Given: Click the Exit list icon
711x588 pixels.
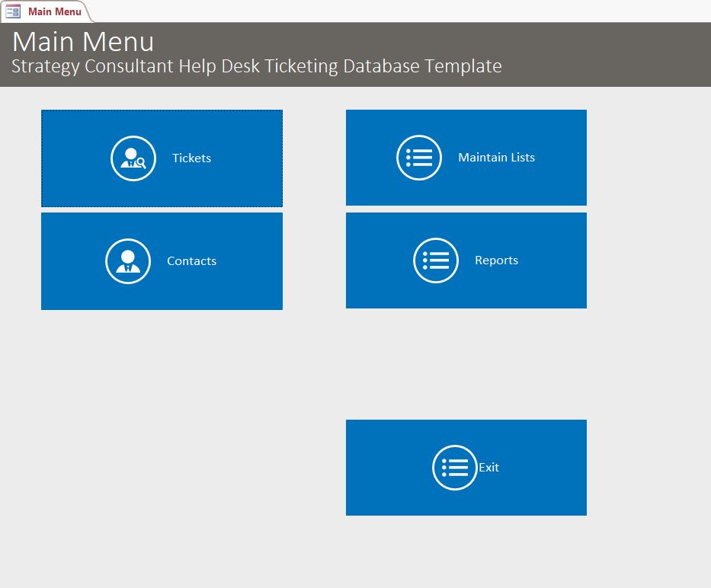Looking at the screenshot, I should [455, 468].
